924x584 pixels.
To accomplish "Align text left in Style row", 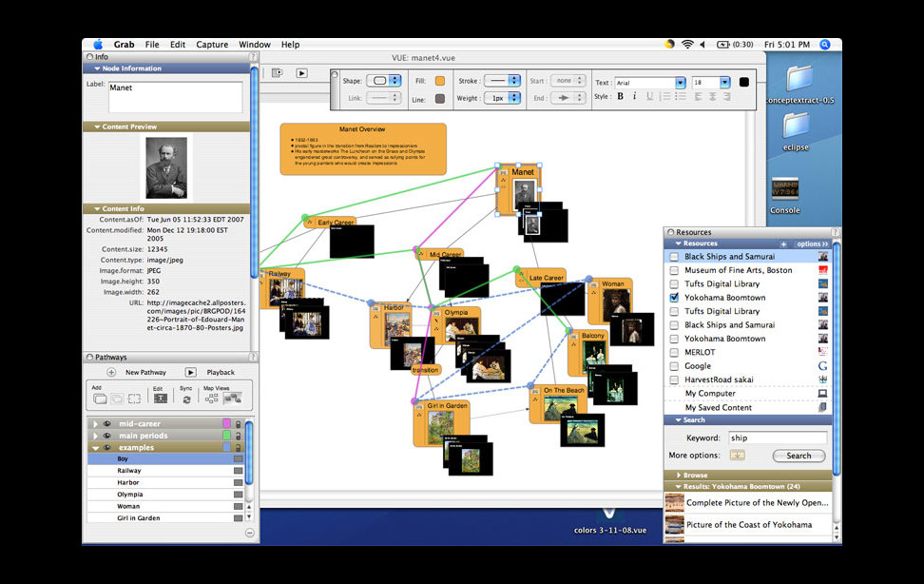I will (699, 96).
